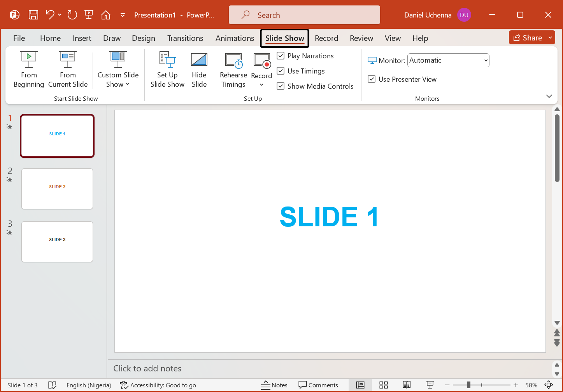The width and height of the screenshot is (563, 392).
Task: Start Rehearse Timings
Action: click(x=233, y=70)
